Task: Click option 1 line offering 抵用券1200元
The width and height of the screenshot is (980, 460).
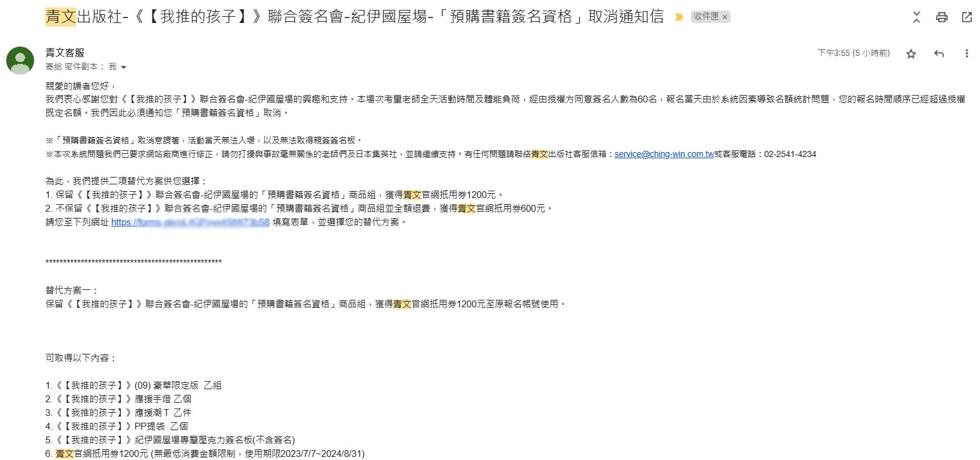Action: coord(275,195)
